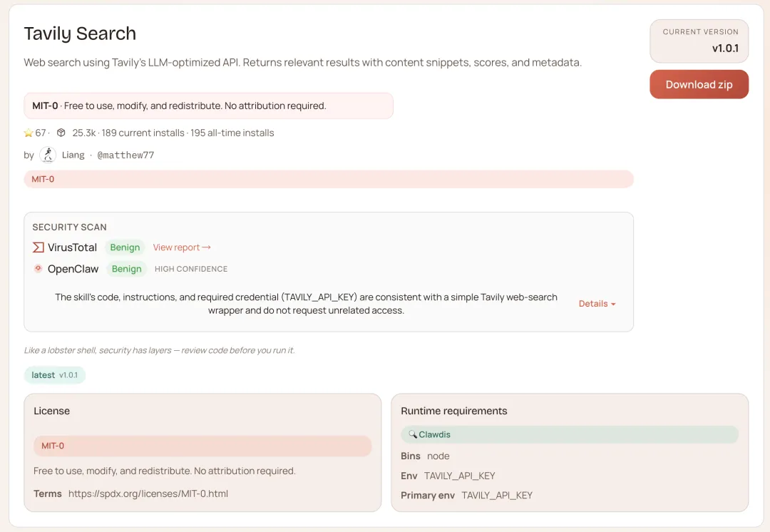
Task: Click the MIT-0 pill in License card
Action: pyautogui.click(x=53, y=446)
